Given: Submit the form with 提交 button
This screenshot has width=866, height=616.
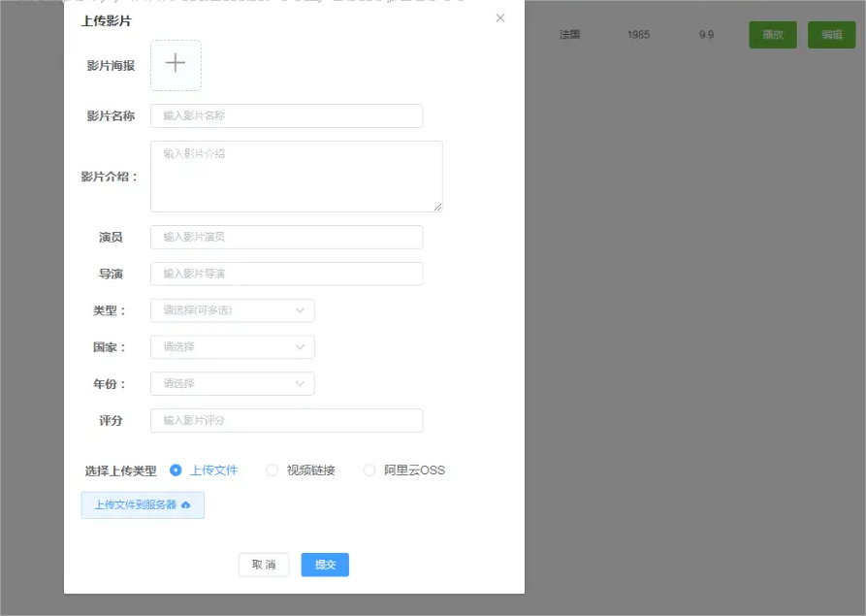Looking at the screenshot, I should point(325,565).
